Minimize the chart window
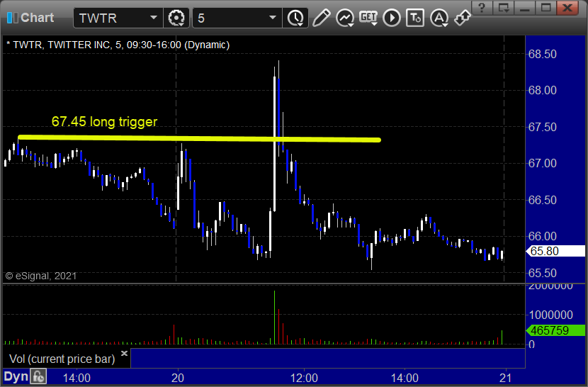This screenshot has height=387, width=588. click(525, 8)
